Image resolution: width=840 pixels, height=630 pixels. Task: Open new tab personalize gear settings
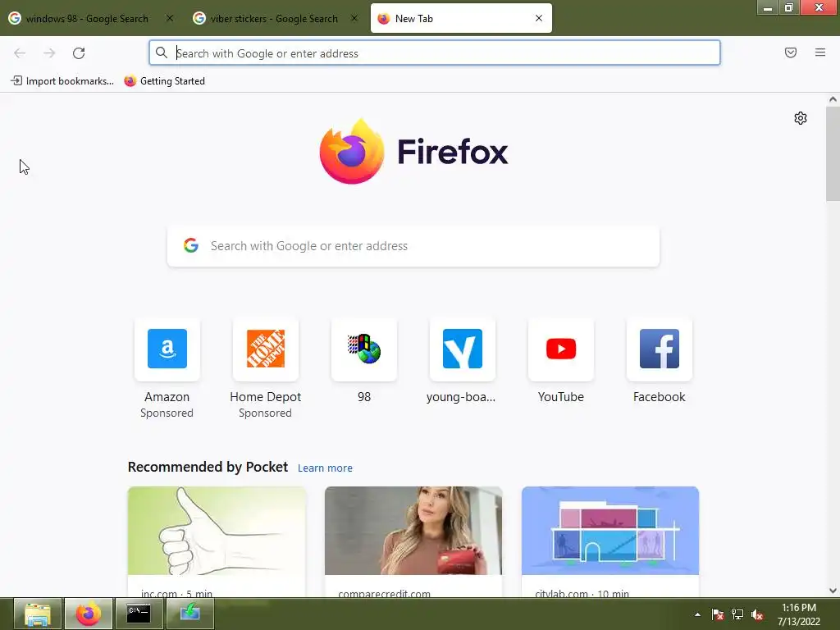pyautogui.click(x=801, y=118)
